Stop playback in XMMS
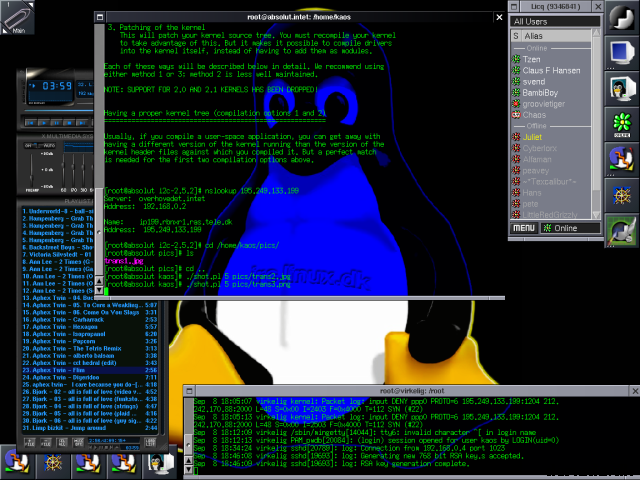 pyautogui.click(x=69, y=122)
